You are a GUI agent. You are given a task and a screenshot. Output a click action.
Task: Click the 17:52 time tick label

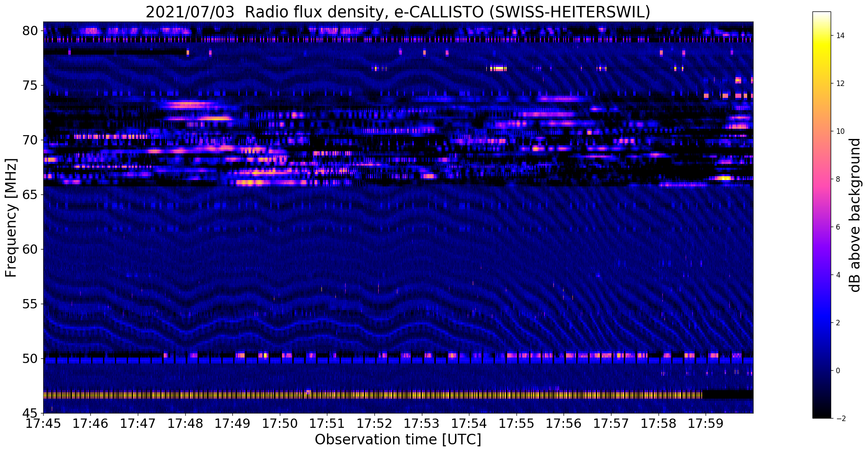374,423
